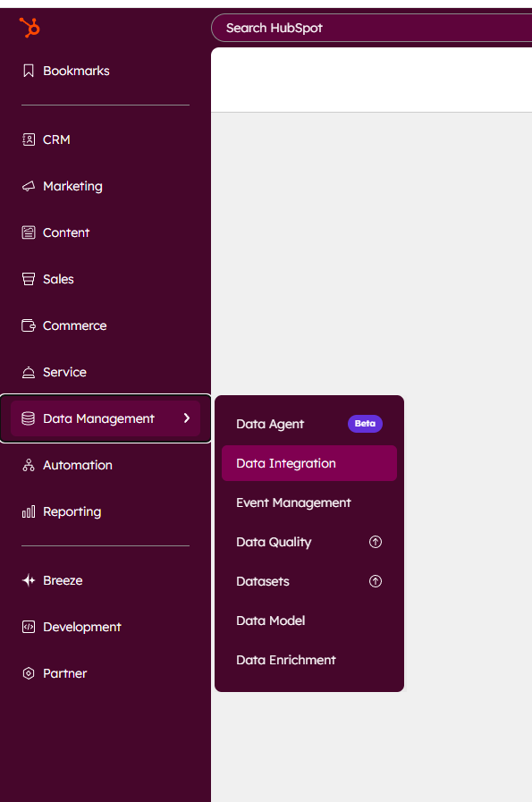Click the HubSpot sprocket logo
Viewport: 532px width, 802px height.
pos(29,28)
